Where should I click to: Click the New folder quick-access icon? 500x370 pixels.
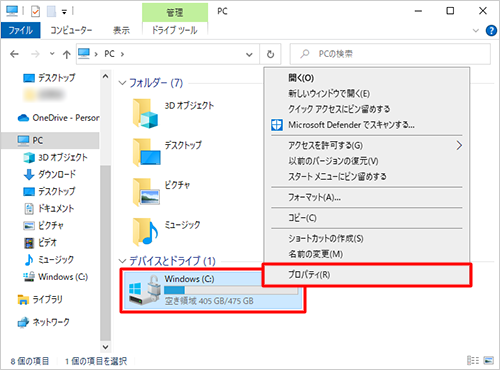[51, 11]
